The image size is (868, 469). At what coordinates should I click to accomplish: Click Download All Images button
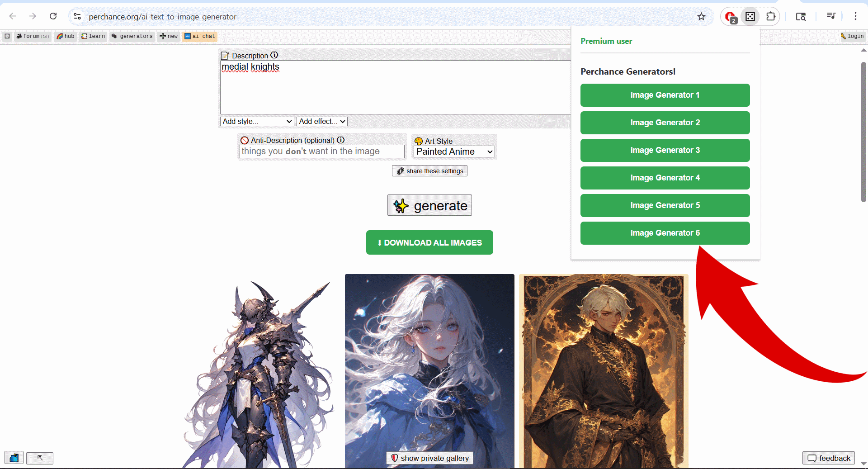(x=429, y=242)
